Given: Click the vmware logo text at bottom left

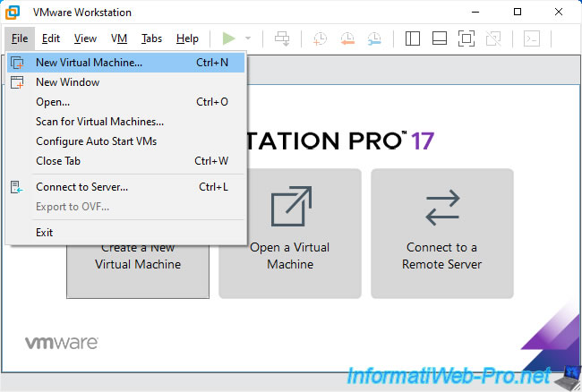Looking at the screenshot, I should pos(62,343).
